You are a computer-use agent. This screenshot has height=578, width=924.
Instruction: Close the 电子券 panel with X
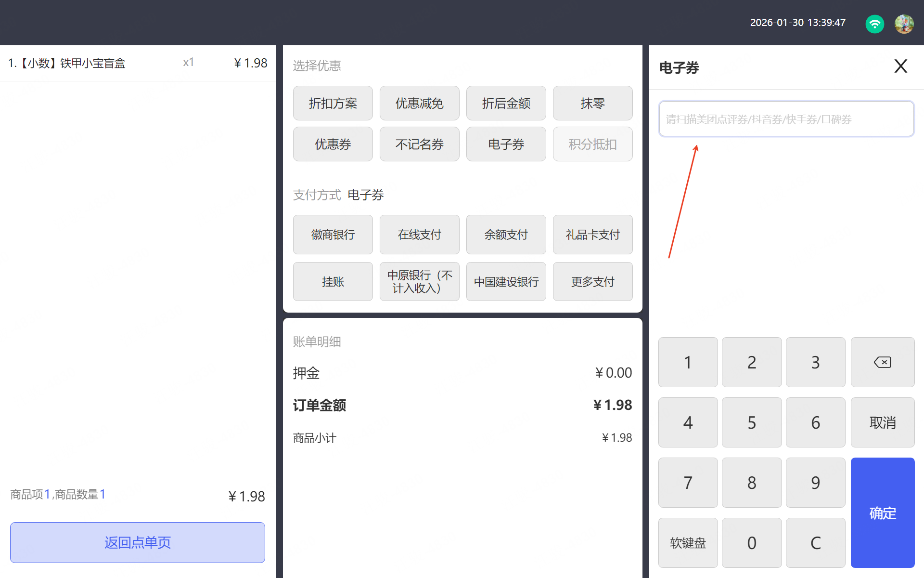[900, 66]
